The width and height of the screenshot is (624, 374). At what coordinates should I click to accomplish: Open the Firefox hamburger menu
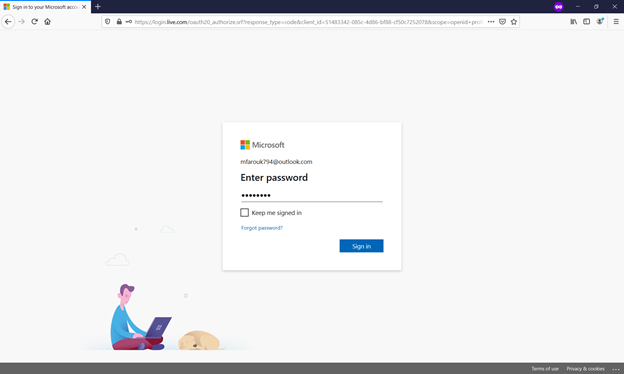pyautogui.click(x=616, y=21)
